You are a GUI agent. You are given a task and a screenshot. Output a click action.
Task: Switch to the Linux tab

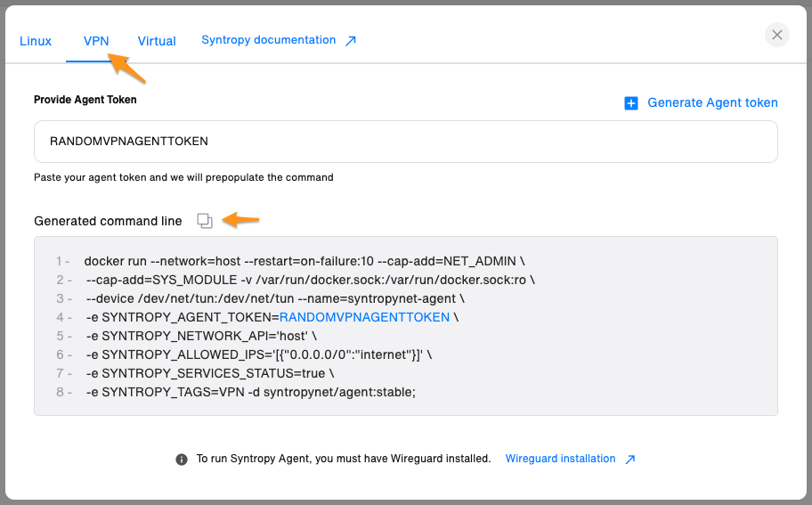pos(36,41)
